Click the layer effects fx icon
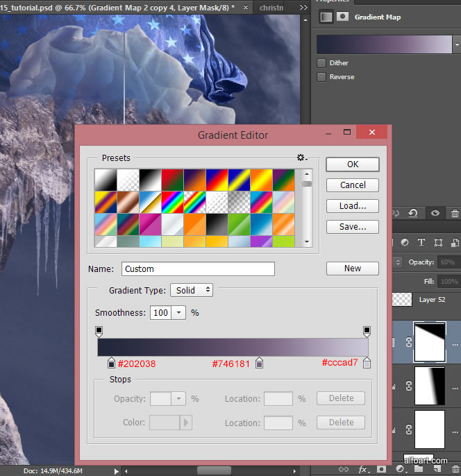Image resolution: width=461 pixels, height=476 pixels. 363,469
